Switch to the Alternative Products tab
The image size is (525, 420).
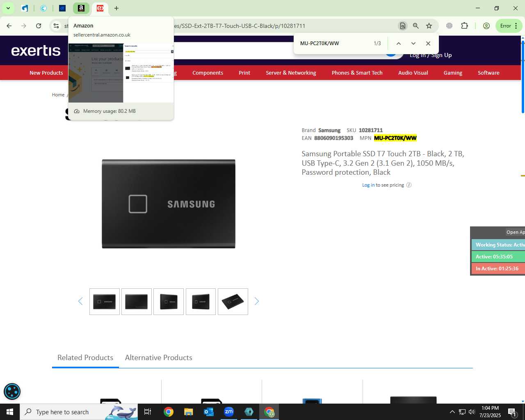(159, 358)
